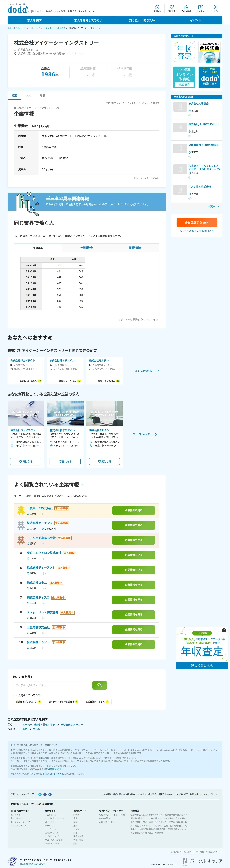
Task: Click the データで見る関連情報 heading link
Action: pyautogui.click(x=67, y=198)
